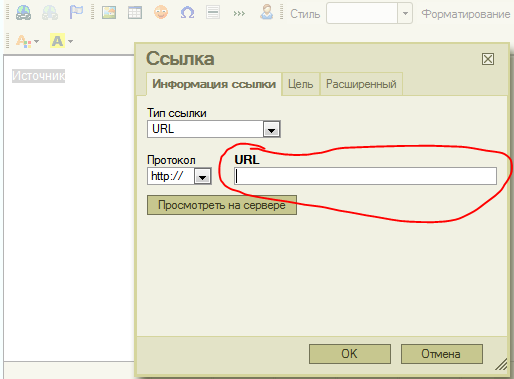
Task: Insert an anchor with the flag icon
Action: click(x=76, y=13)
